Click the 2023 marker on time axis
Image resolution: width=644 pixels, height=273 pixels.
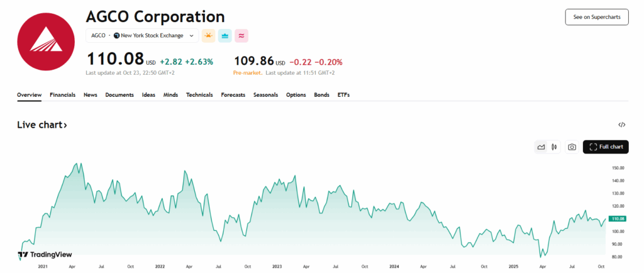click(277, 267)
